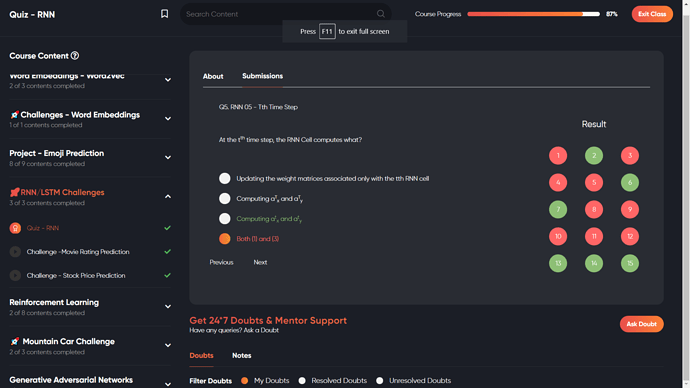Go to question 9 in Result grid
This screenshot has width=690, height=388.
[630, 209]
